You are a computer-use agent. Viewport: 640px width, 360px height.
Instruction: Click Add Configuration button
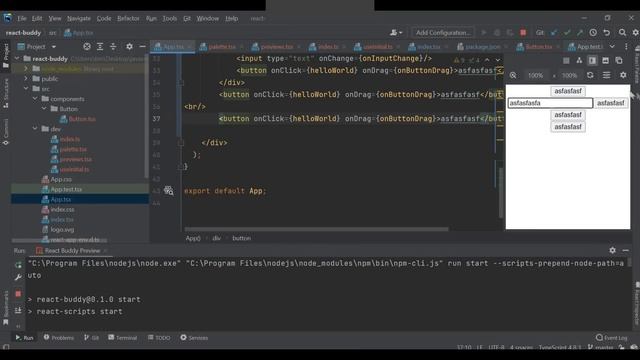(x=443, y=32)
